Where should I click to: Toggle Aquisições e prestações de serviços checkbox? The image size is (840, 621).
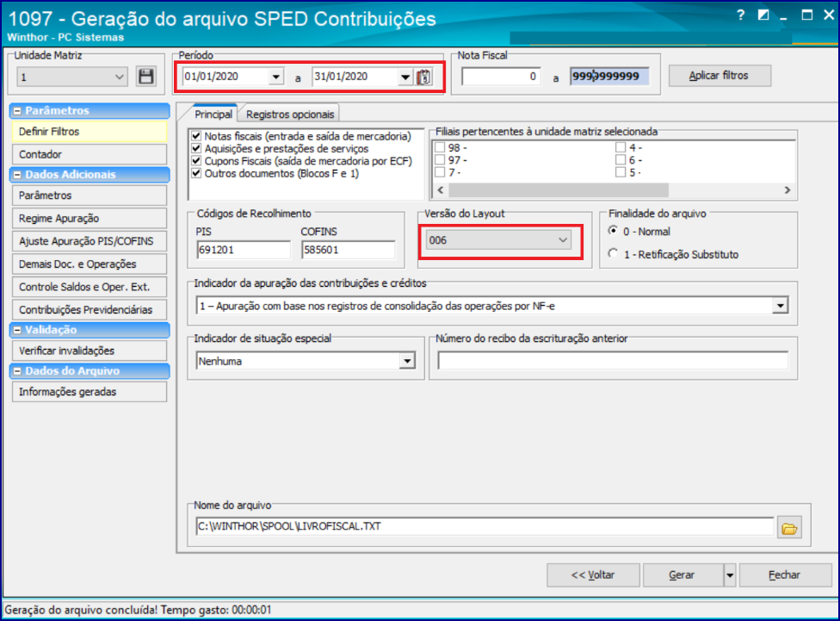click(x=196, y=148)
